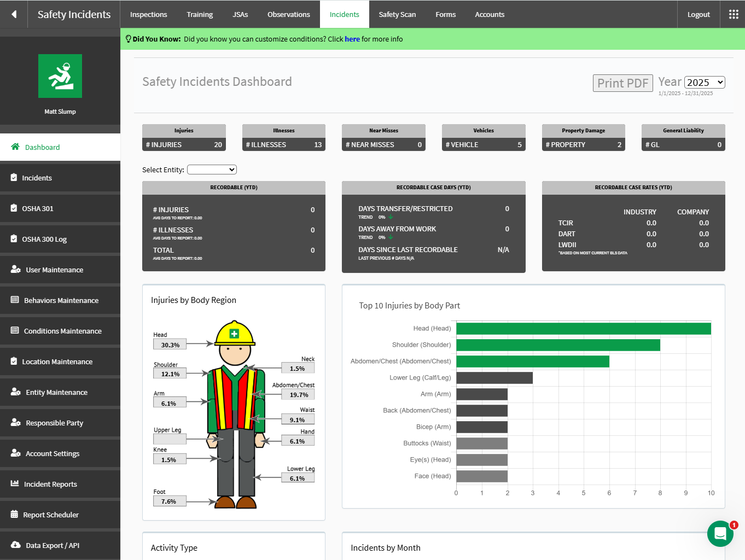The width and height of the screenshot is (745, 560).
Task: Open the Inspections tab
Action: tap(149, 14)
